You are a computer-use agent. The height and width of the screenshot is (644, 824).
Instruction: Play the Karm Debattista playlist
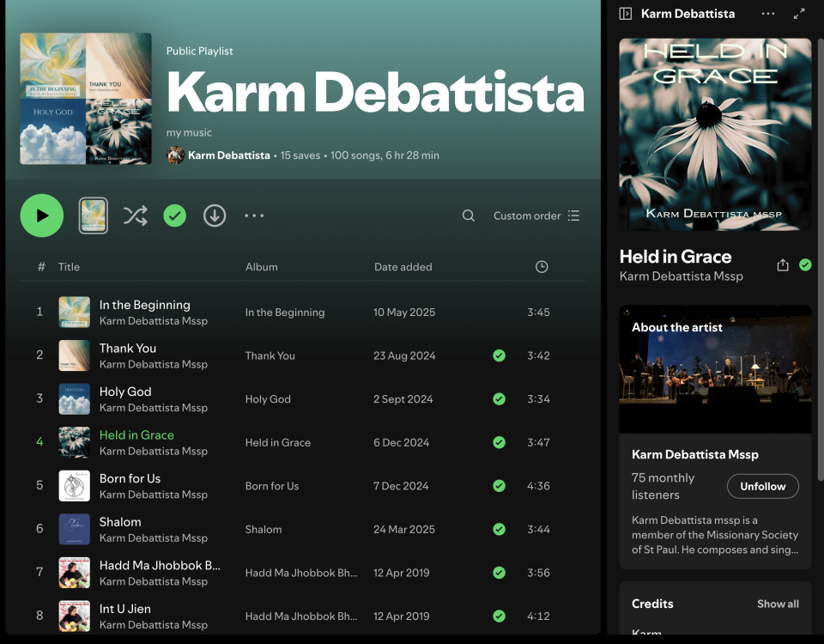[42, 216]
